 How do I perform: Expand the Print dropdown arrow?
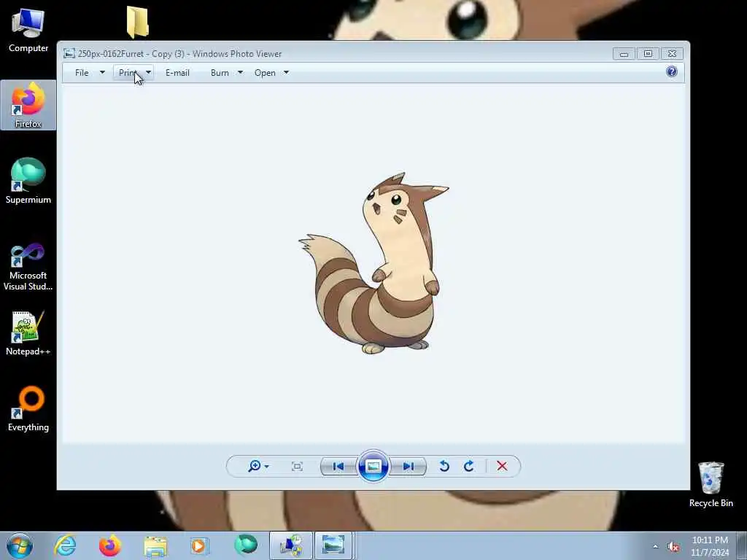(x=149, y=73)
